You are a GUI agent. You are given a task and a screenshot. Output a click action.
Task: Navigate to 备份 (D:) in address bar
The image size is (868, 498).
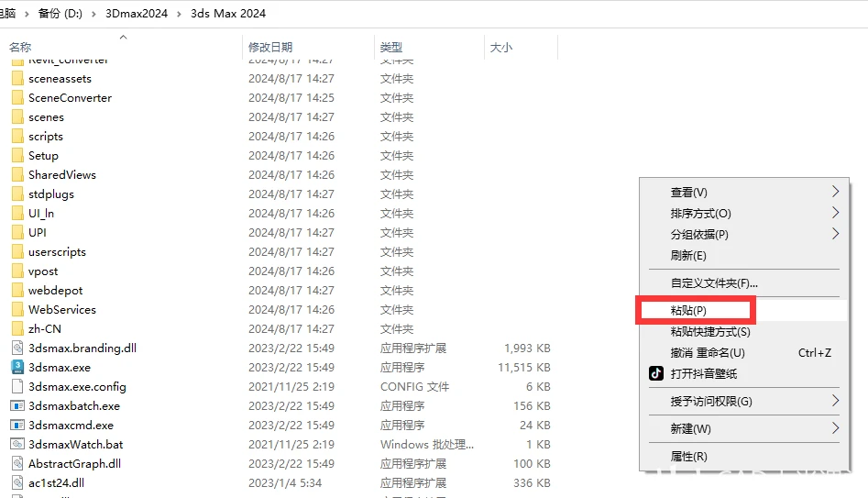pyautogui.click(x=60, y=13)
